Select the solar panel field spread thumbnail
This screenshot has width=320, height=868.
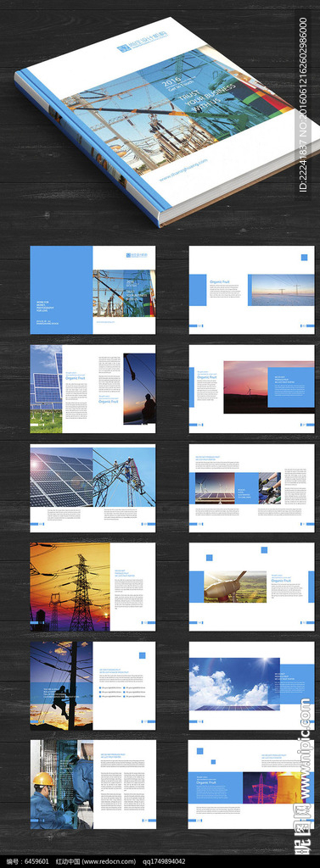tap(93, 389)
